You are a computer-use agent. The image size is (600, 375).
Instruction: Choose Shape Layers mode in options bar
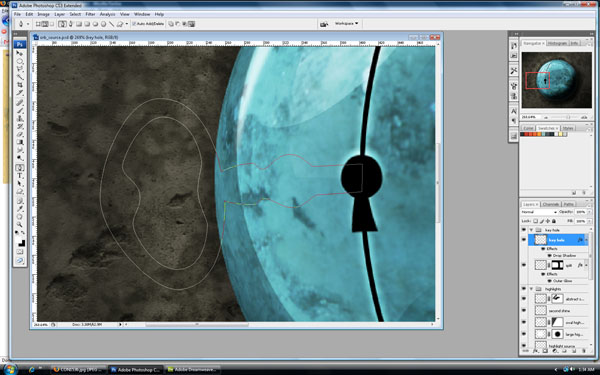click(38, 24)
